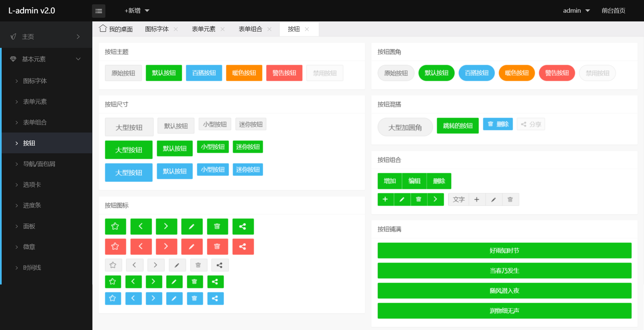Click the sidebar collapse hamburger icon
Screen dimensions: 644x330
click(x=99, y=11)
